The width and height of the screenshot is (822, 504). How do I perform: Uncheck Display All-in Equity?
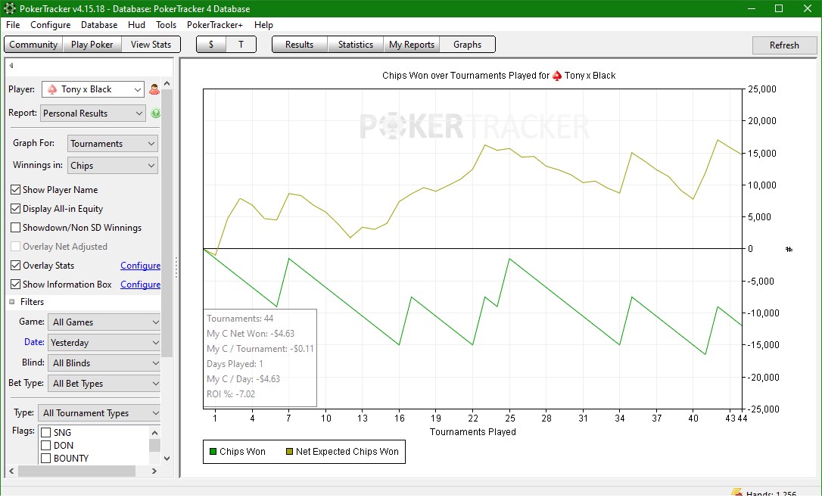click(x=16, y=209)
